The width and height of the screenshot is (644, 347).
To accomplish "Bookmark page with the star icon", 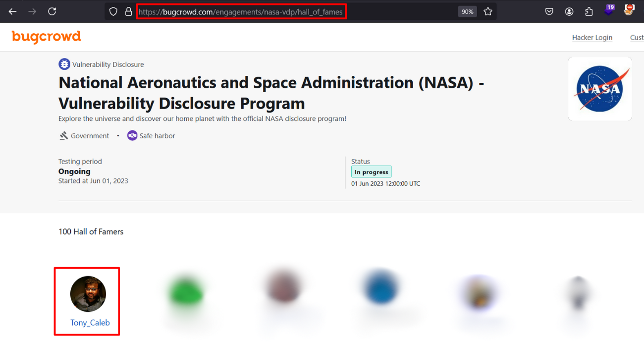I will click(x=488, y=11).
